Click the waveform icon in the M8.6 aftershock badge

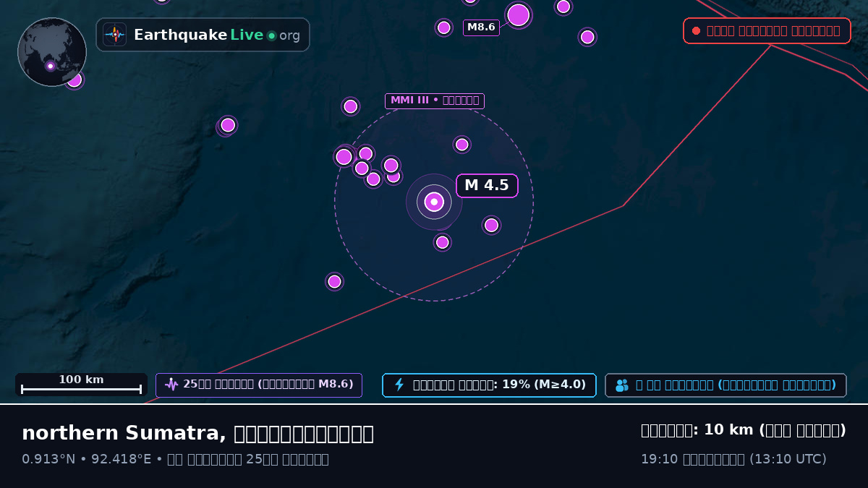[x=171, y=385]
